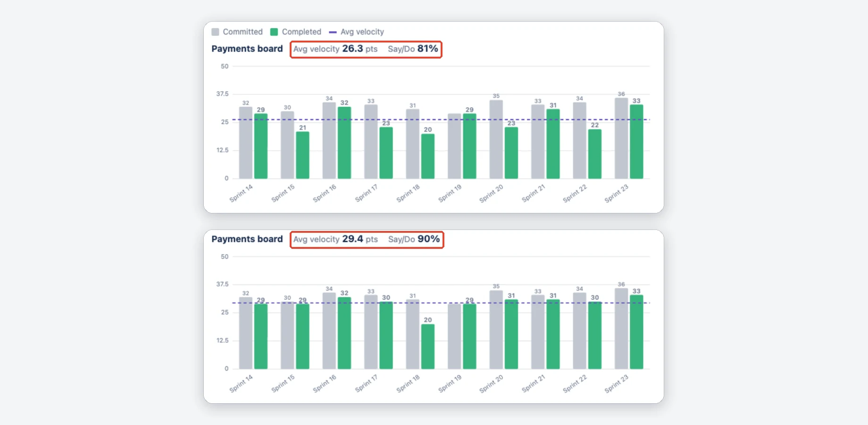Select Sprint 14 completed bar in 81% chart

pyautogui.click(x=261, y=146)
